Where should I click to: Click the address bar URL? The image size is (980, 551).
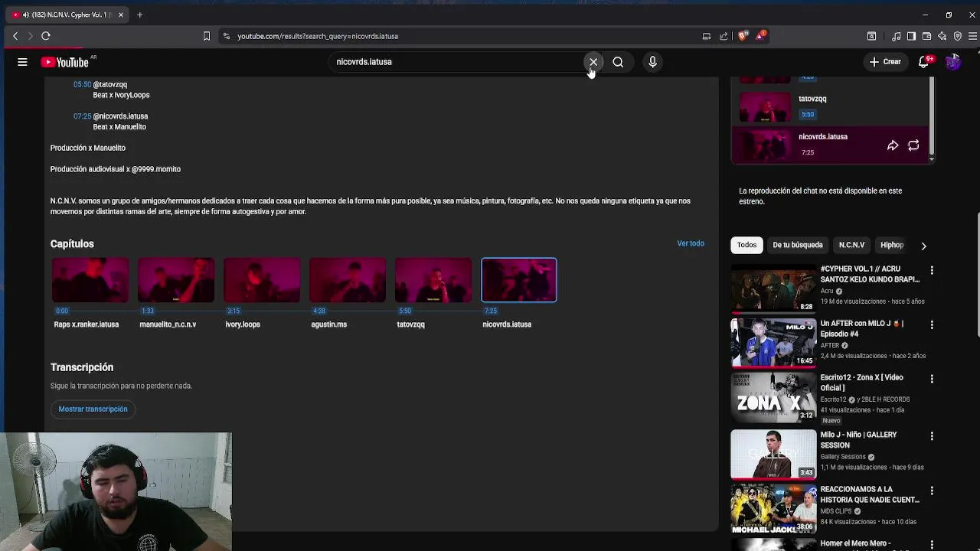pos(318,36)
